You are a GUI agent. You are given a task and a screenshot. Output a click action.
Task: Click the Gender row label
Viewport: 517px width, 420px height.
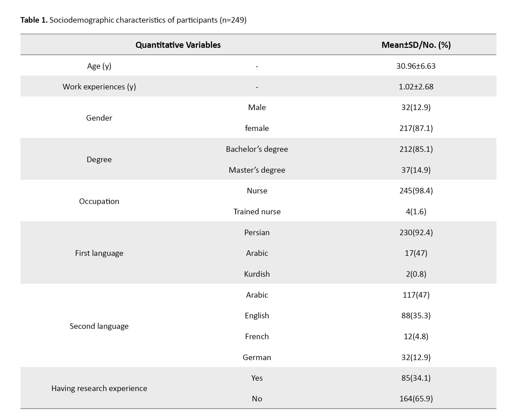99,118
